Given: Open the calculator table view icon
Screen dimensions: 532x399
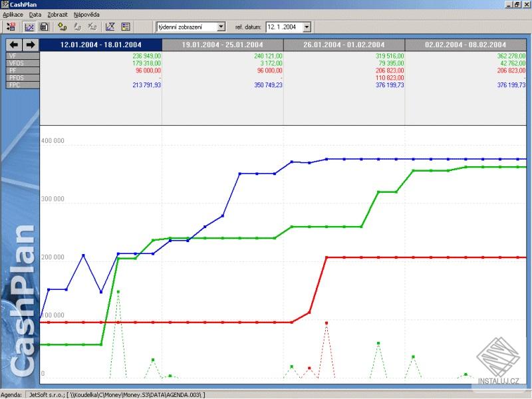Looking at the screenshot, I should click(x=44, y=27).
